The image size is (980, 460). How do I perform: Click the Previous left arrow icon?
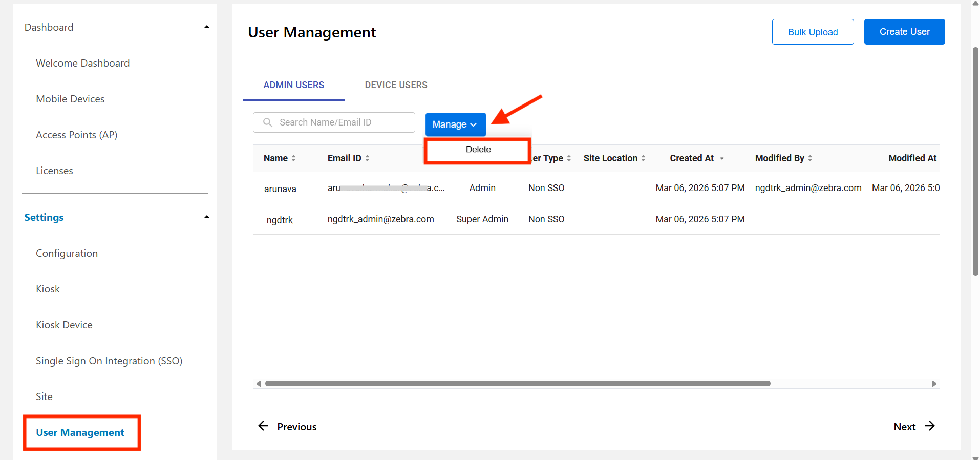pyautogui.click(x=263, y=426)
